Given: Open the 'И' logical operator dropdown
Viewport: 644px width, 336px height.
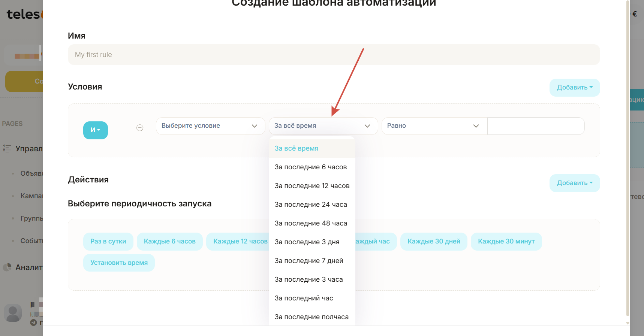Looking at the screenshot, I should (x=96, y=130).
